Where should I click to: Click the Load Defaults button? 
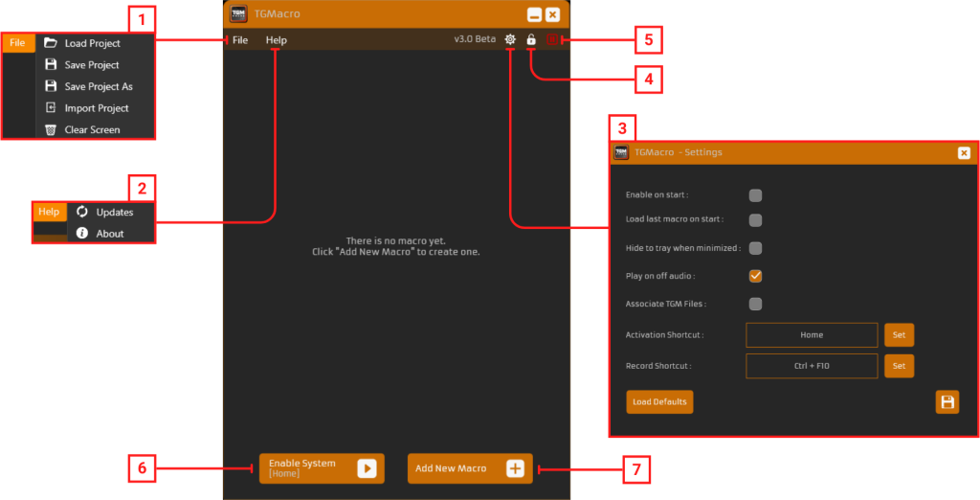pos(659,402)
